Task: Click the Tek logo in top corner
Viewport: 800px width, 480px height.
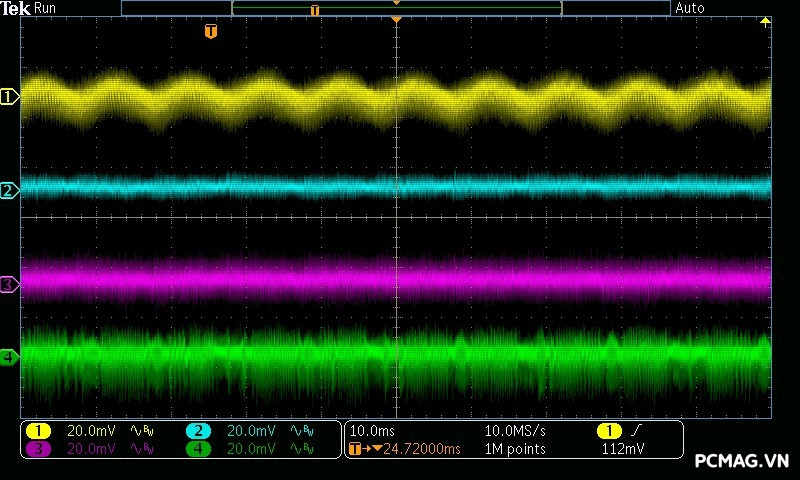Action: [15, 8]
